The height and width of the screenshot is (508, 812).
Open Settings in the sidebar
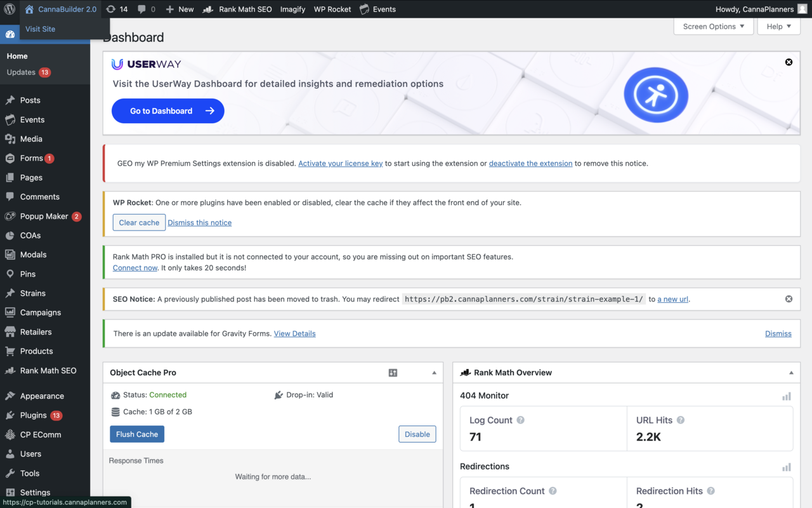[x=35, y=492]
